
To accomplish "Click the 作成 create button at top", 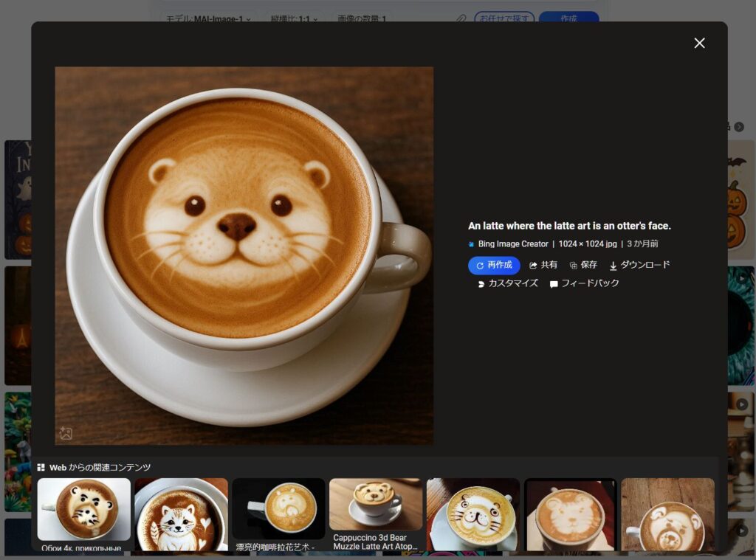I will click(x=568, y=18).
